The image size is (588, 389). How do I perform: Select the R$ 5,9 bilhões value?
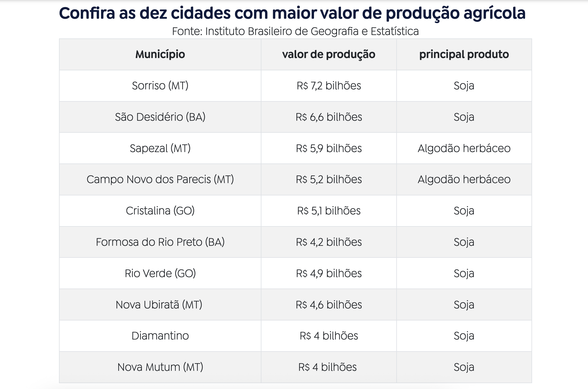[x=329, y=148]
